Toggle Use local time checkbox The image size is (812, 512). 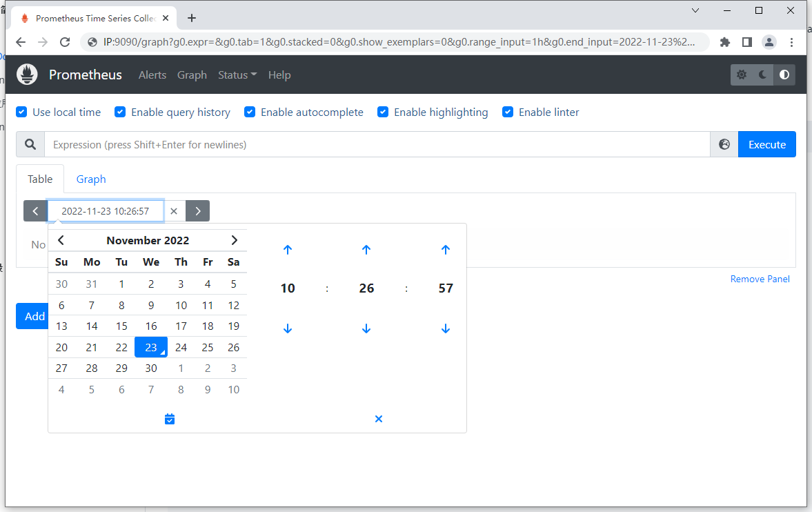click(21, 112)
